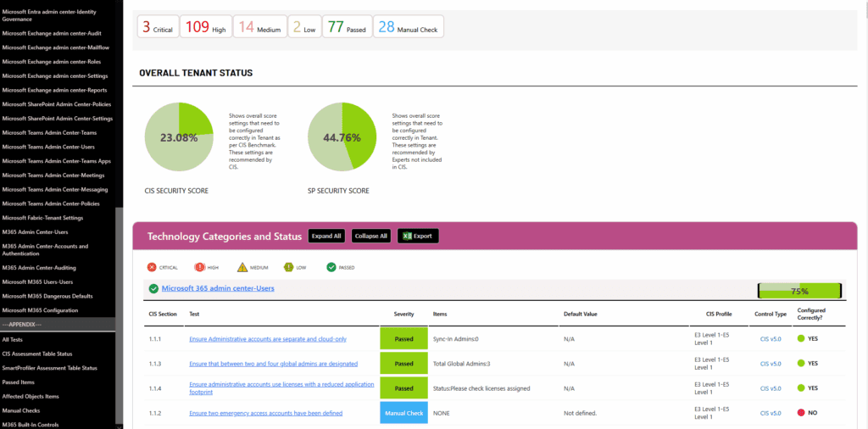Screen dimensions: 868x429
Task: Open Microsoft Teams Admin Center-Meetings sidebar item
Action: 53,175
